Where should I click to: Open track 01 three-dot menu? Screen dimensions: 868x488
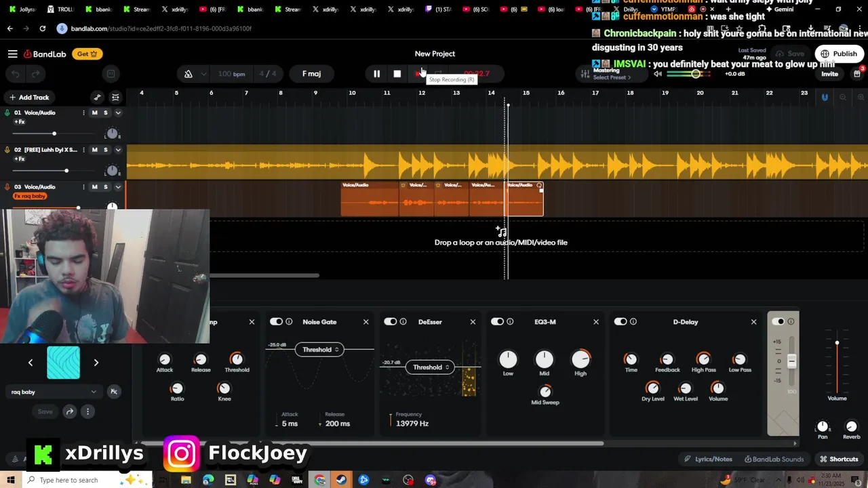(x=83, y=113)
